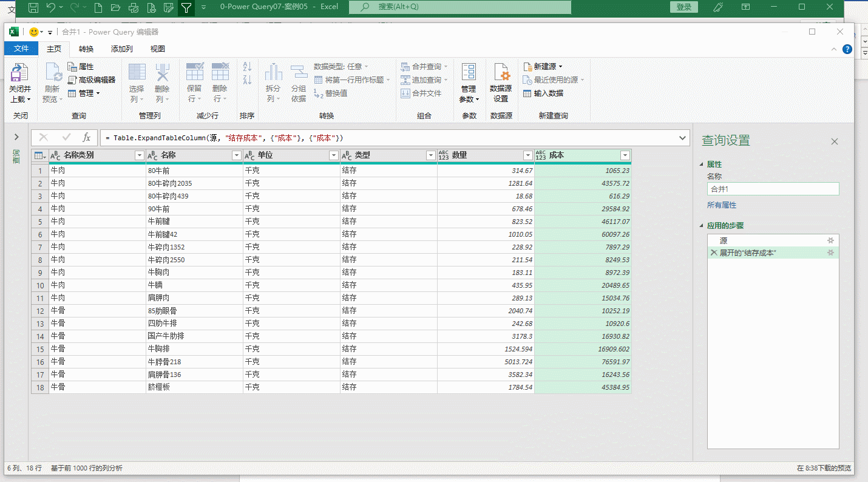Click formula bar cancel X icon

click(x=44, y=138)
